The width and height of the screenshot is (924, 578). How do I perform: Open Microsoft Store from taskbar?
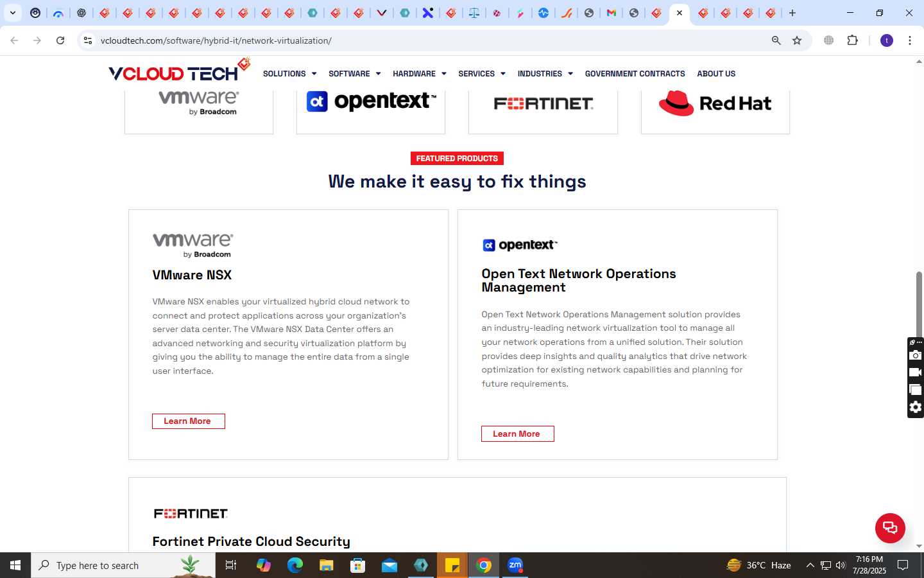coord(357,565)
